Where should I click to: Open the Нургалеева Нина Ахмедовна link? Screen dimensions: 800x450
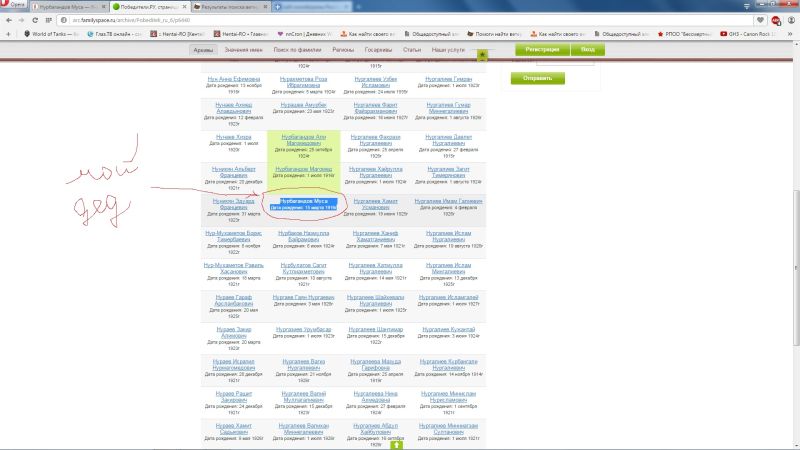pos(376,396)
